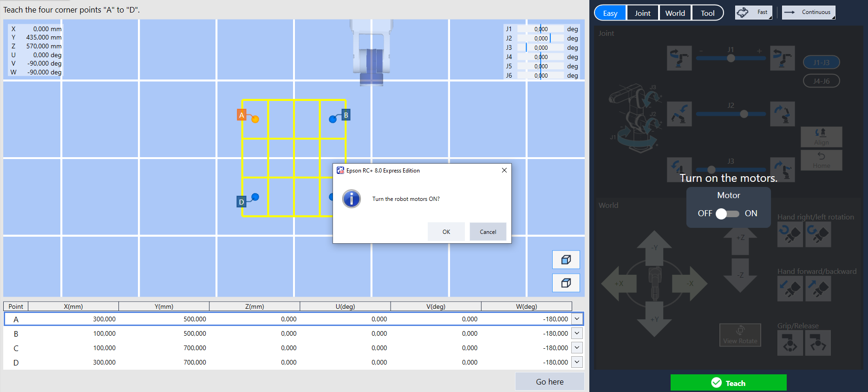Click J3 positive jog button
The image size is (868, 392).
click(783, 170)
